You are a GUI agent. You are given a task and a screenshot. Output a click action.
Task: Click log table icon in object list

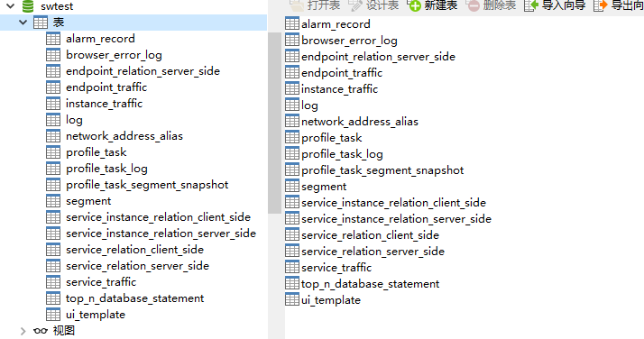(292, 105)
